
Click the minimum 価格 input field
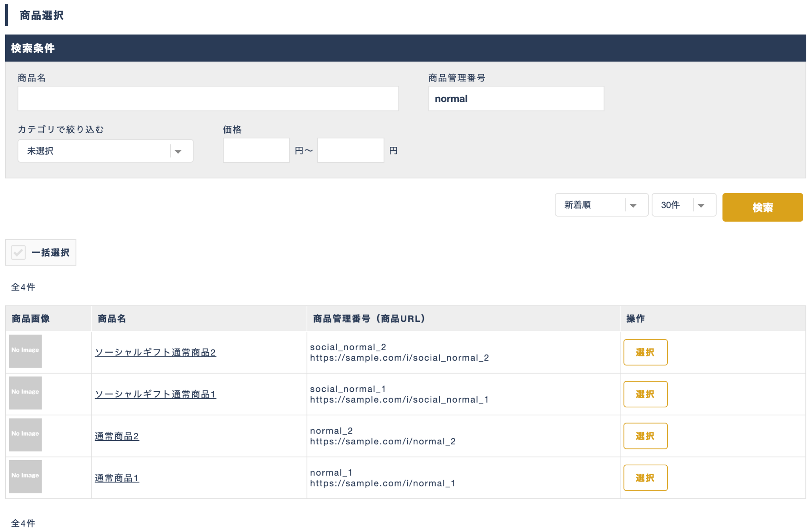[256, 150]
